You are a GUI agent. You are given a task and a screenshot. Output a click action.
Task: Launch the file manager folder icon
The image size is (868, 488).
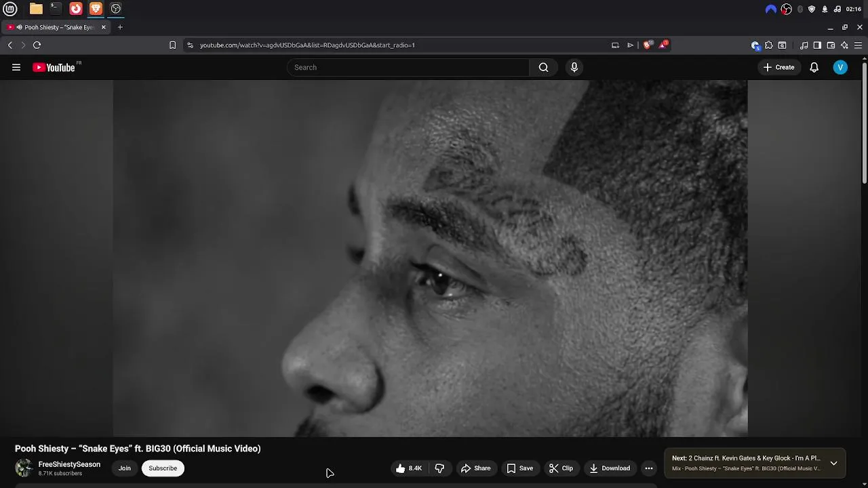tap(36, 9)
